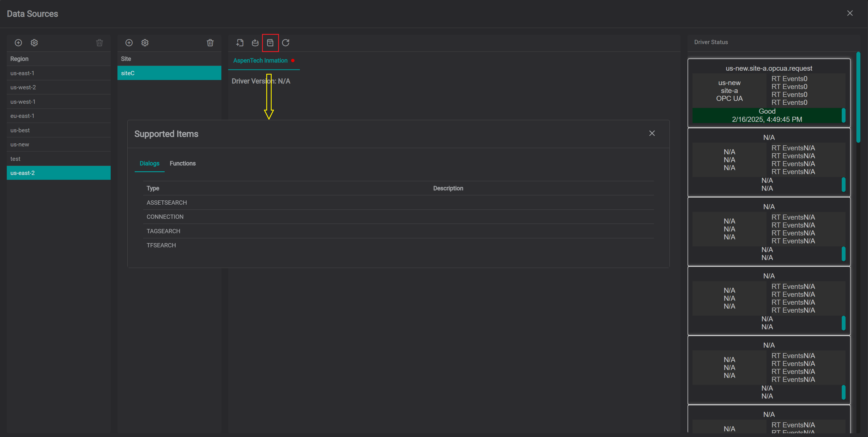Image resolution: width=868 pixels, height=437 pixels.
Task: Click the Driver Version N/A label
Action: click(x=261, y=81)
